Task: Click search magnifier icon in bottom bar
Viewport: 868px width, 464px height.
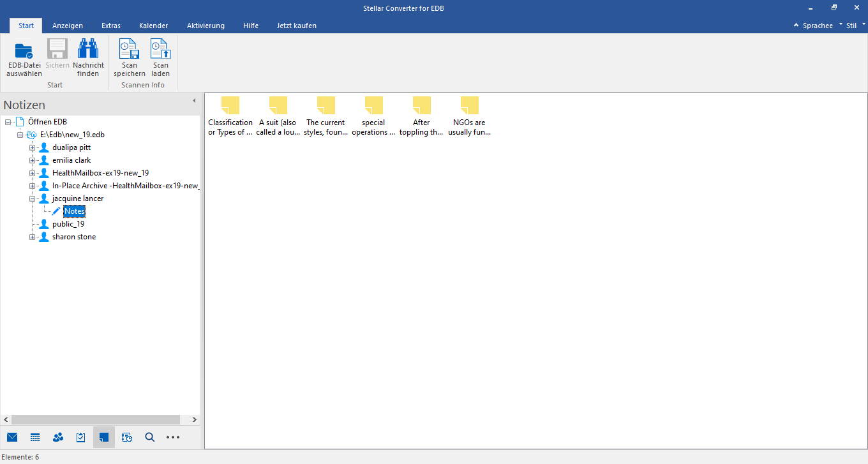Action: pos(150,437)
